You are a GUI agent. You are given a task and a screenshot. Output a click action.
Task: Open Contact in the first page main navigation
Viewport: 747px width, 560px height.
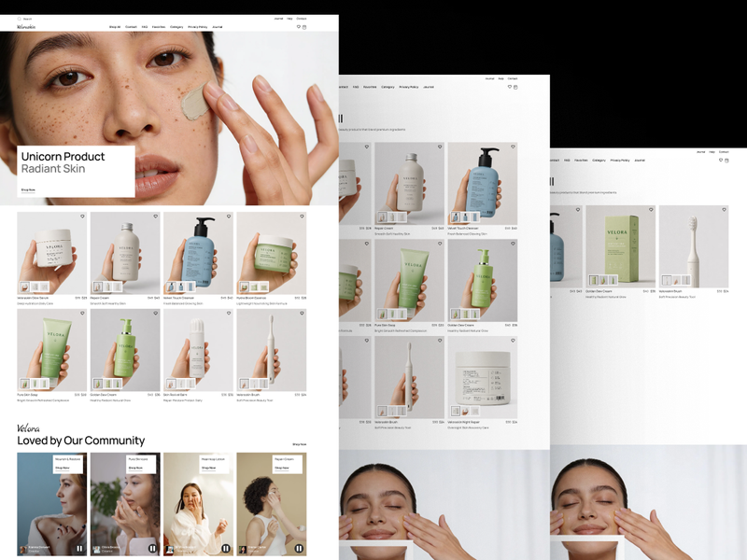point(131,27)
